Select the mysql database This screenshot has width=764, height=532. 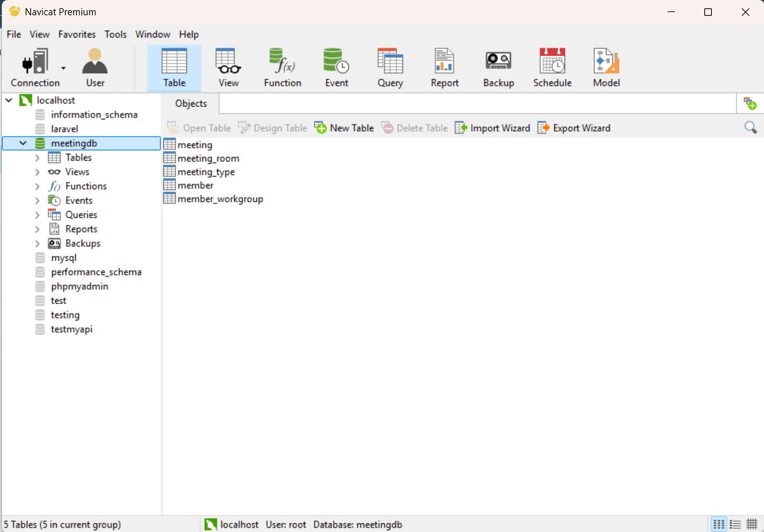pos(64,257)
